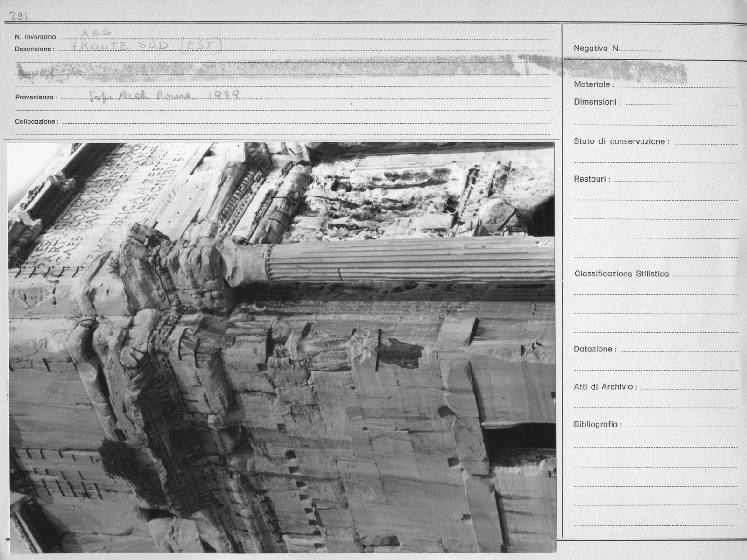Click the 'Bibliografia :' label

(598, 425)
